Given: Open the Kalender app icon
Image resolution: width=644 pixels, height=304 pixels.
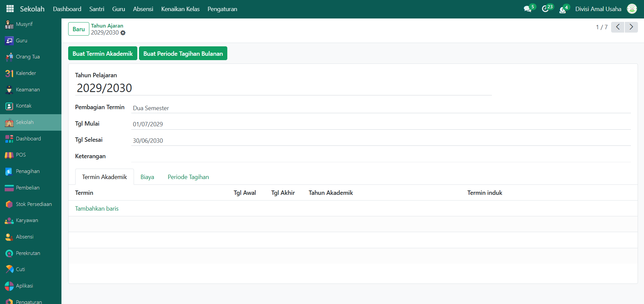Looking at the screenshot, I should tap(9, 73).
